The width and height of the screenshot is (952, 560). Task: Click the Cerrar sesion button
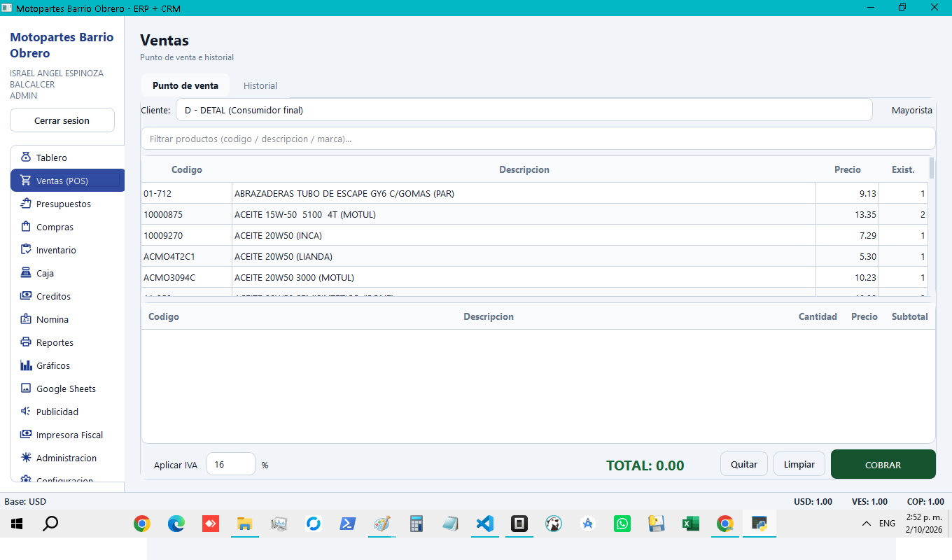(x=62, y=120)
